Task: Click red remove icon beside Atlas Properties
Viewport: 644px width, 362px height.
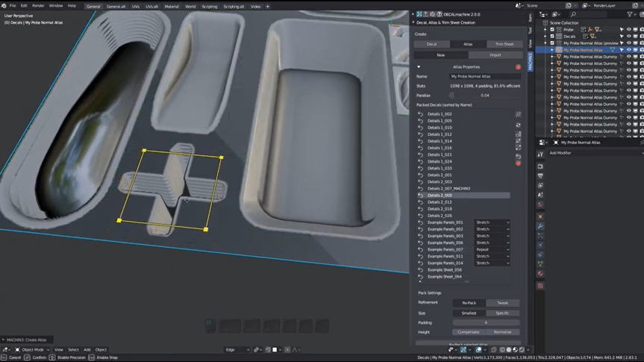Action: [518, 67]
